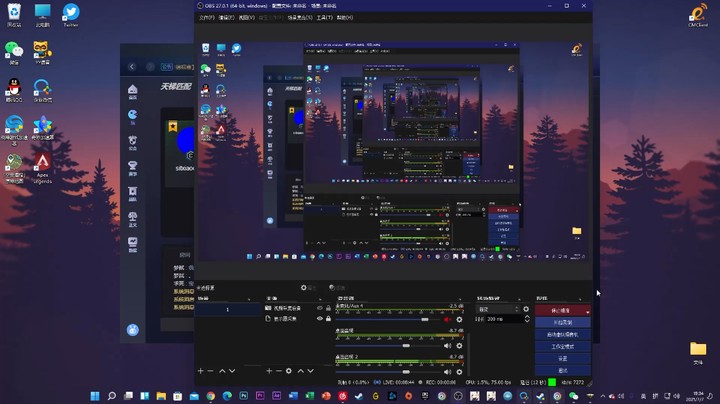The image size is (720, 404).
Task: Open Desktop Audio 2 settings gear
Action: click(459, 372)
